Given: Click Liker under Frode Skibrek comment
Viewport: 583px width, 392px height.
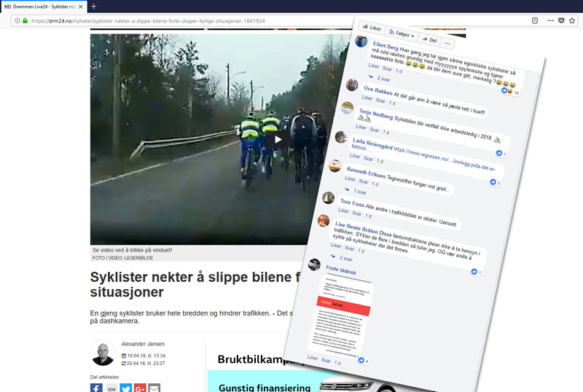Looking at the screenshot, I should click(313, 358).
